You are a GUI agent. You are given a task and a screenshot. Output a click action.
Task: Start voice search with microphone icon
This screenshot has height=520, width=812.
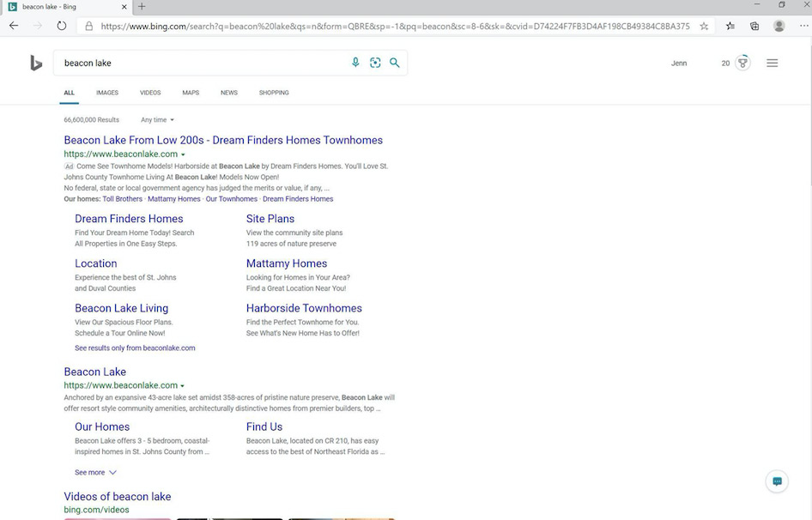coord(355,63)
